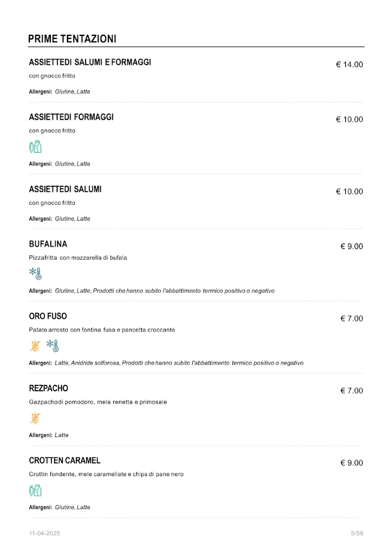Viewport: 392px width, 555px height.
Task: Click the € 14.00 price
Action: click(x=349, y=64)
